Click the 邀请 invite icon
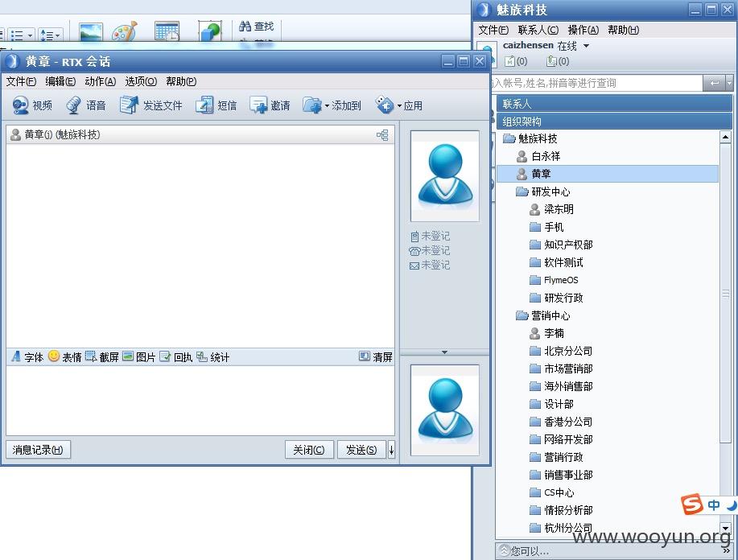The width and height of the screenshot is (738, 560). pos(258,105)
